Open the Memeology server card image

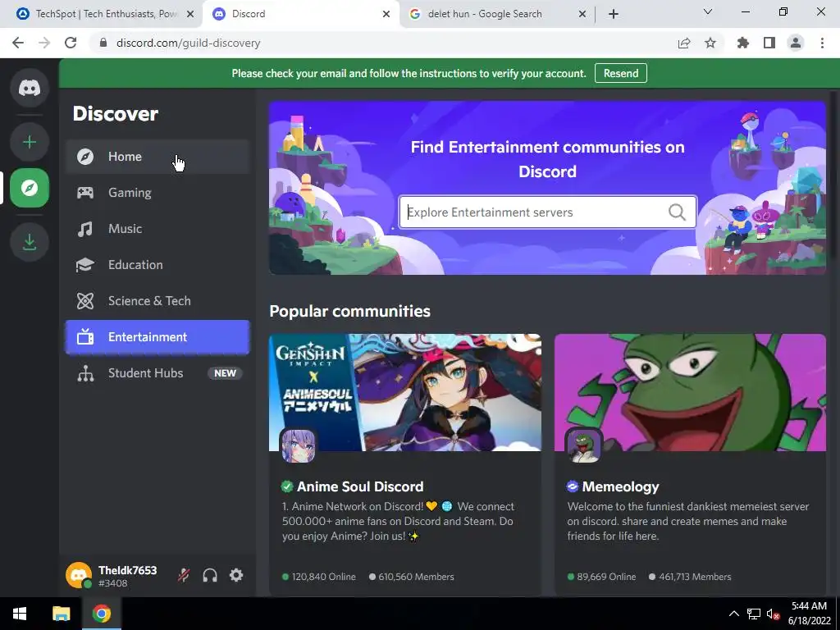tap(690, 392)
